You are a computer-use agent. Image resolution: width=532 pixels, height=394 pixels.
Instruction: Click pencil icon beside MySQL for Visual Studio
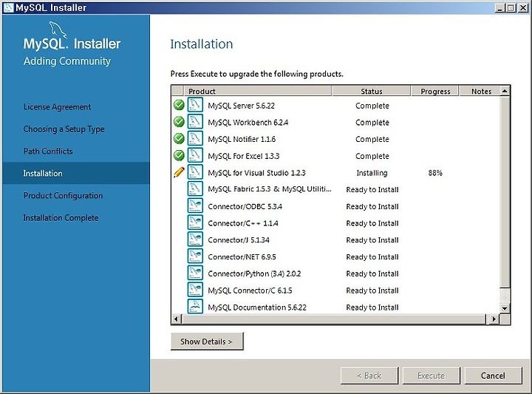[x=179, y=172]
